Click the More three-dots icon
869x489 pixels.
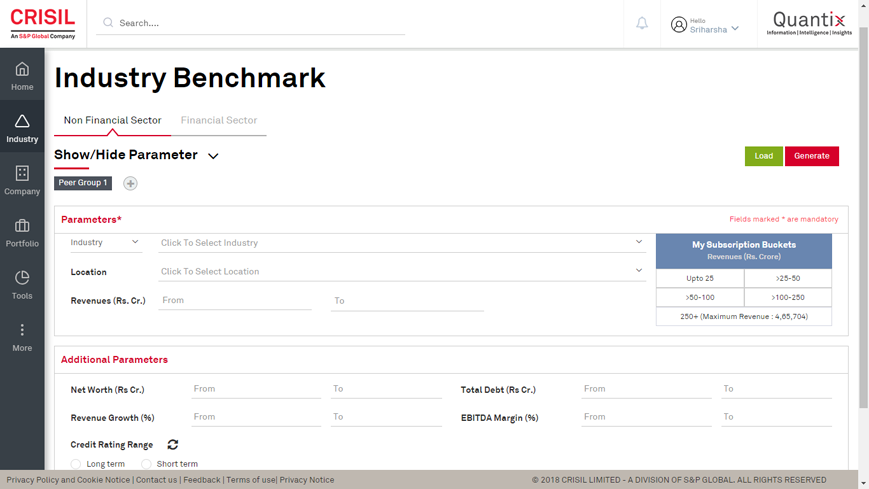pyautogui.click(x=22, y=330)
